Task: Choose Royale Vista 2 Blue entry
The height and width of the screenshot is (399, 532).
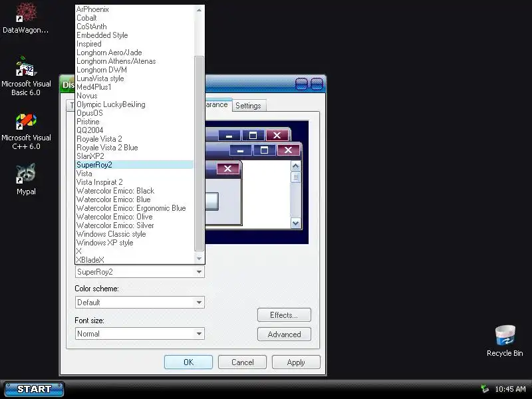Action: (134, 148)
